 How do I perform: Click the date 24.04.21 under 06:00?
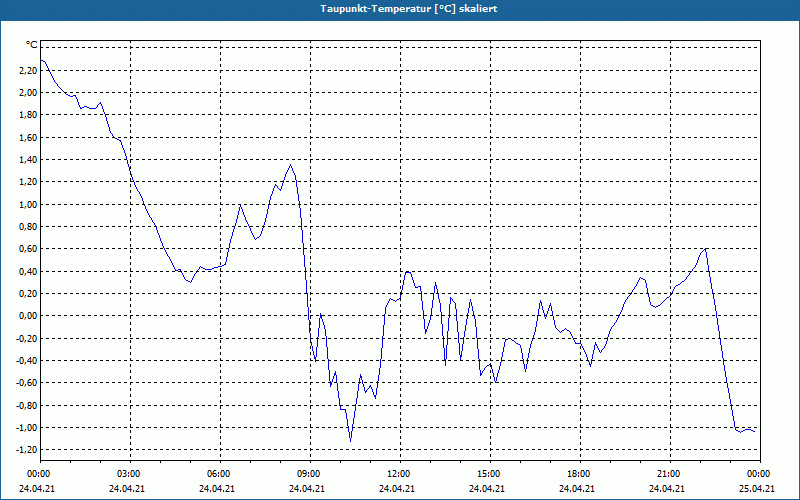click(217, 489)
